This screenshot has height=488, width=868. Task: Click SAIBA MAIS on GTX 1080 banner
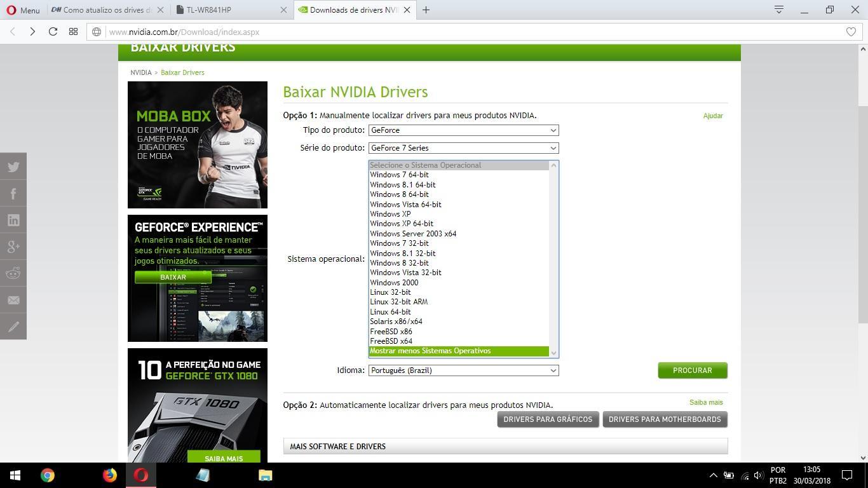(224, 458)
